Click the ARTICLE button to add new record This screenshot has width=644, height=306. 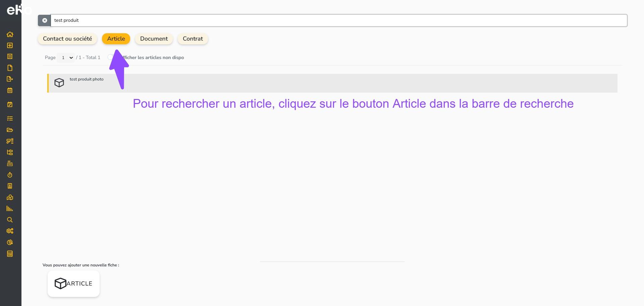pyautogui.click(x=73, y=284)
